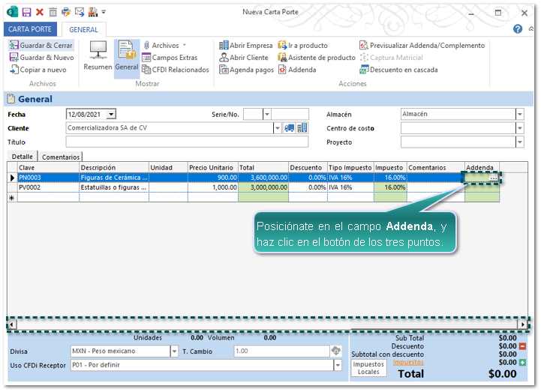Click the Impuestos Locales button

pyautogui.click(x=368, y=368)
